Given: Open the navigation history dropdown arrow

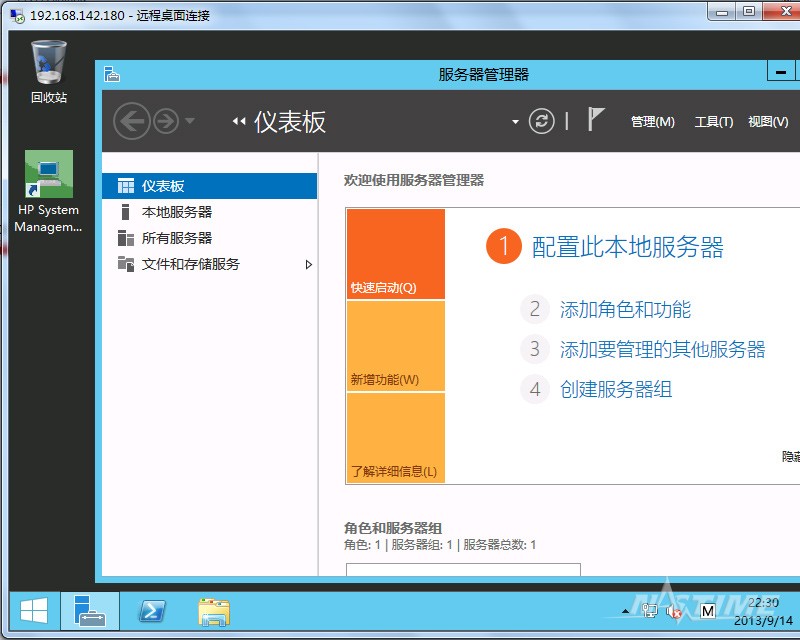Looking at the screenshot, I should click(190, 121).
